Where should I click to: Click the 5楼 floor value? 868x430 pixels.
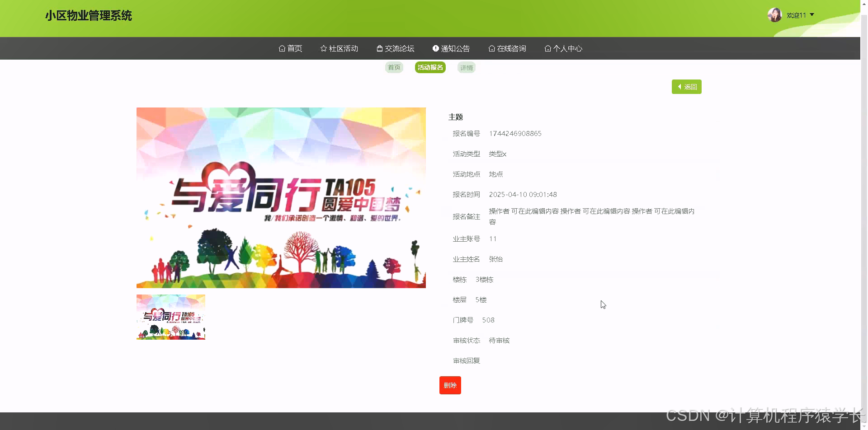point(481,300)
